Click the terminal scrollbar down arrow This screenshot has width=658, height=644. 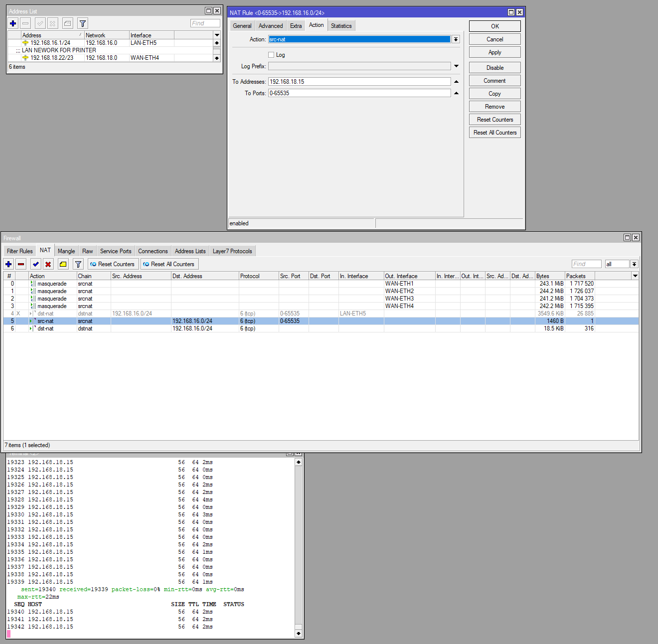299,634
